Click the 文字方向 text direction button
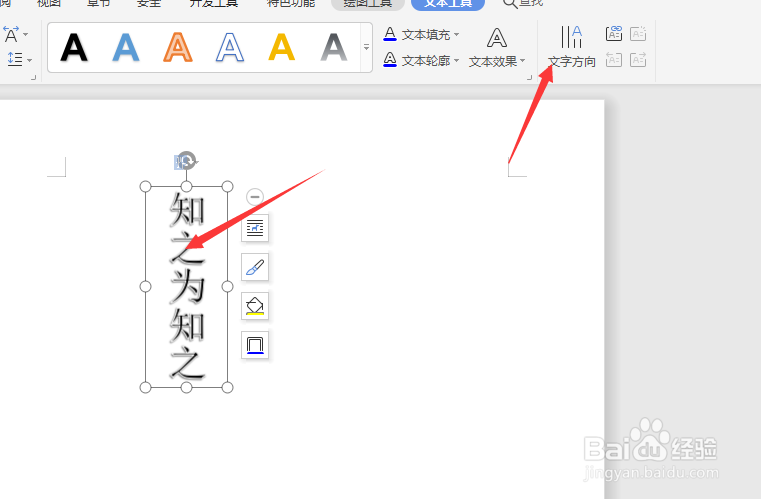This screenshot has height=499, width=761. [x=572, y=47]
